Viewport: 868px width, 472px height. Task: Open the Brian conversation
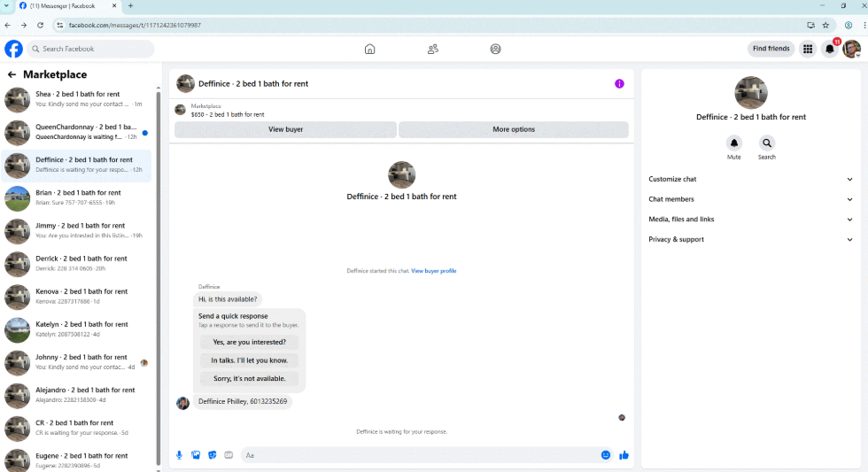76,198
